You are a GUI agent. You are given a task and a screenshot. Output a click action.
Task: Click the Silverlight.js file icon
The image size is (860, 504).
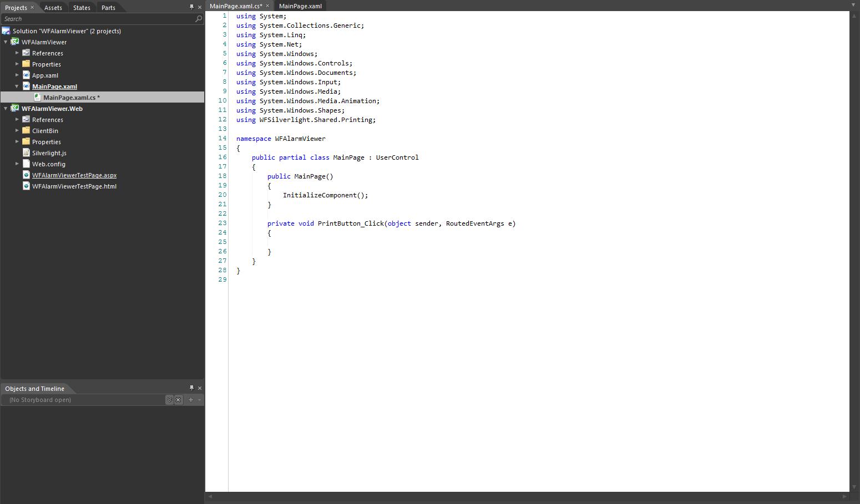click(26, 152)
